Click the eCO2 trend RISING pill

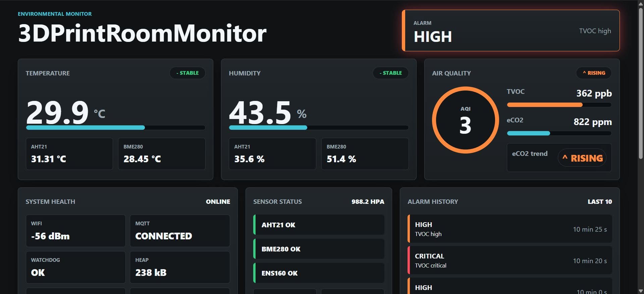point(582,158)
